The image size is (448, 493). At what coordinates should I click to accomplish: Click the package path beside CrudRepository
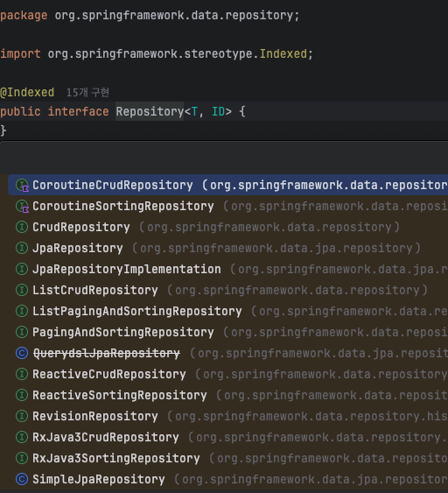coord(269,227)
